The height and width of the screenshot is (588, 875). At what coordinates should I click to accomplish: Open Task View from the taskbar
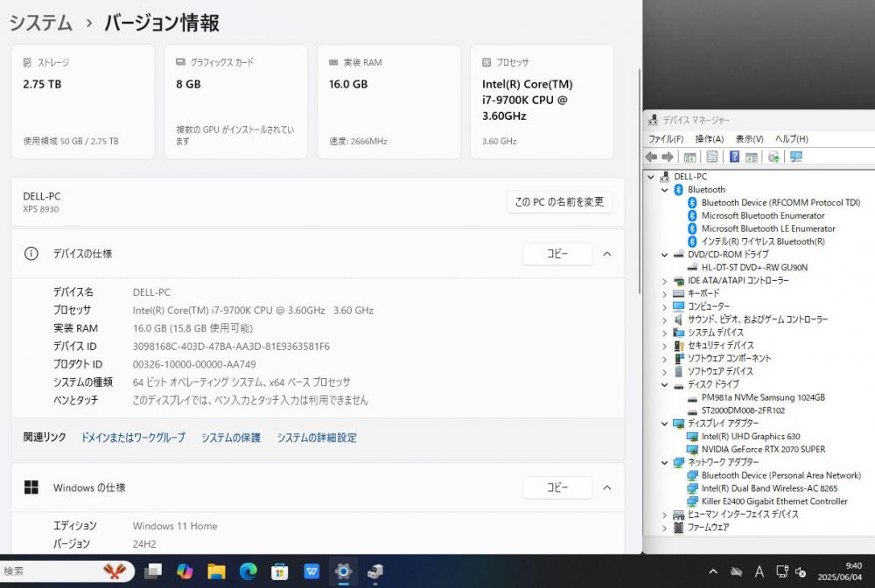tap(153, 571)
